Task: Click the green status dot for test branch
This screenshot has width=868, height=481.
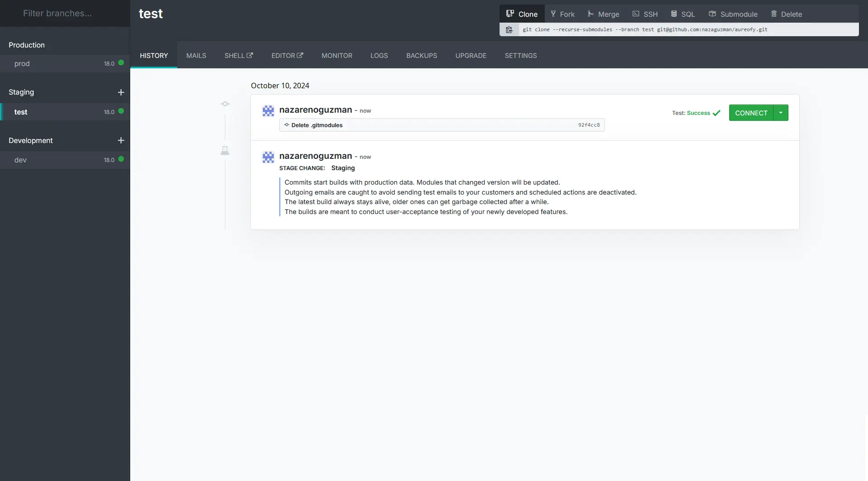Action: pos(121,111)
